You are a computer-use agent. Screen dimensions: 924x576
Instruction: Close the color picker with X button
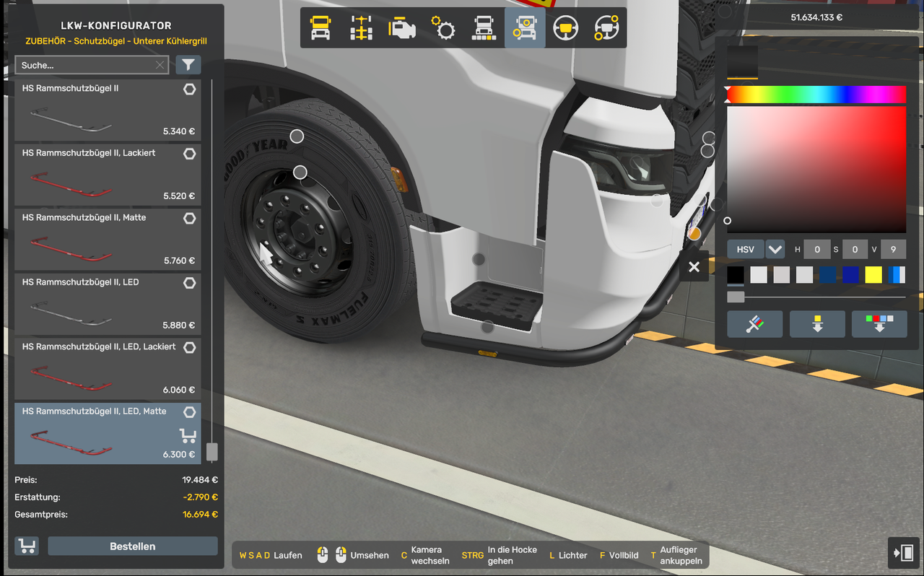pyautogui.click(x=694, y=267)
